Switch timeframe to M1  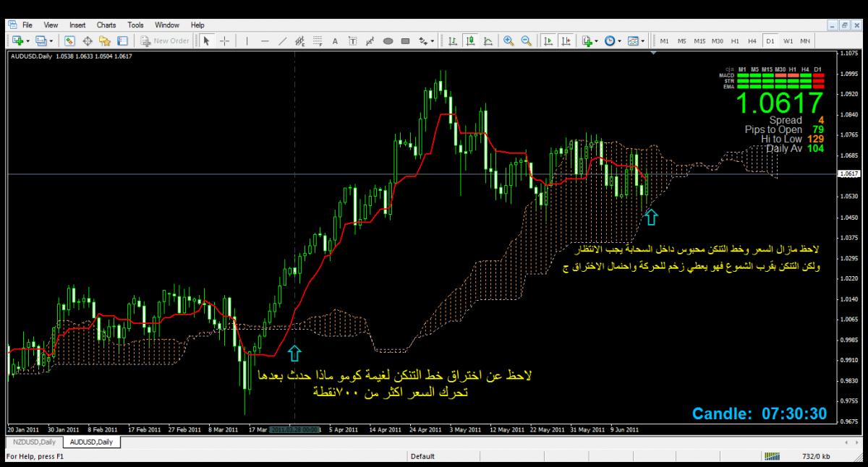(664, 41)
